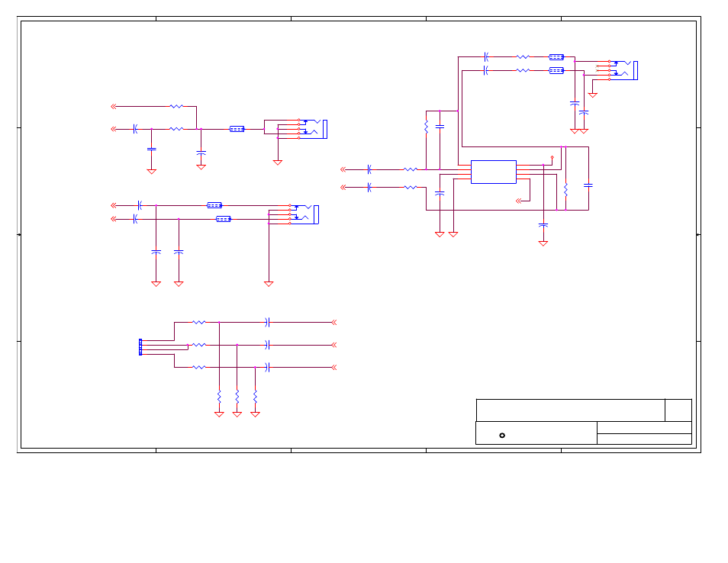This screenshot has width=728, height=563.
Task: Select the resistor on top line of top-left circuit
Action: pyautogui.click(x=176, y=106)
